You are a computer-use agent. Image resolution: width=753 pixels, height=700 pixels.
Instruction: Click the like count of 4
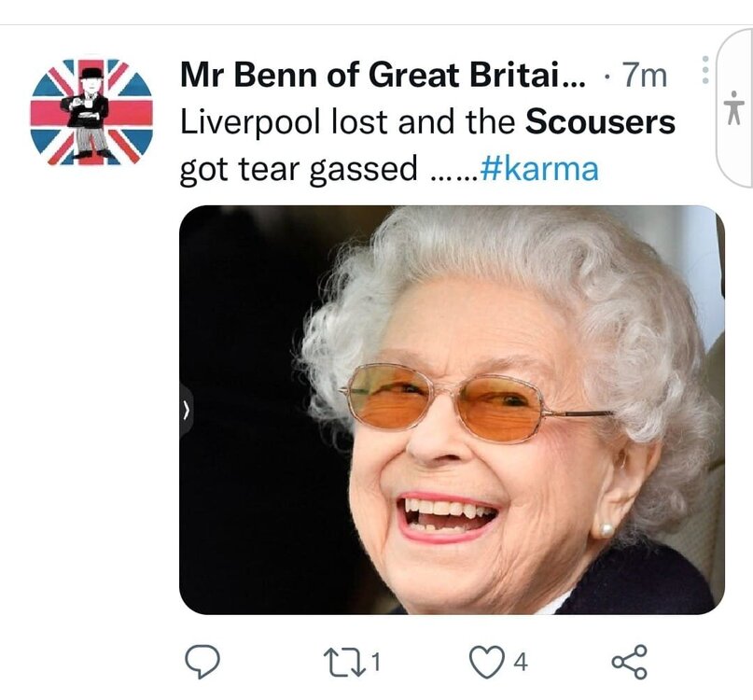click(x=521, y=663)
